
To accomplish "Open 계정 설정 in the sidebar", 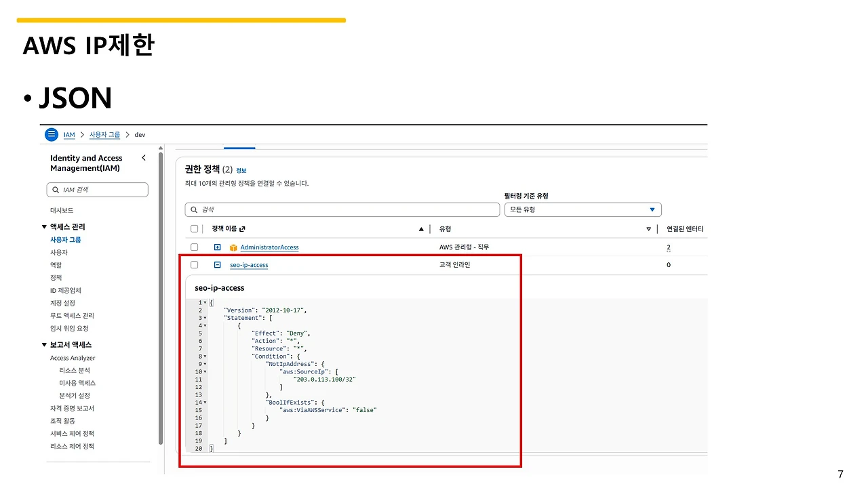I will click(62, 303).
